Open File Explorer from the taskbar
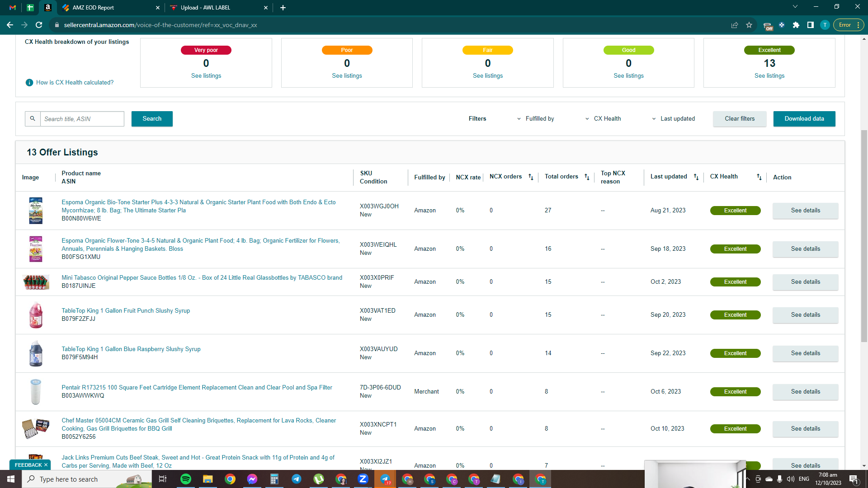The width and height of the screenshot is (868, 488). point(208,479)
